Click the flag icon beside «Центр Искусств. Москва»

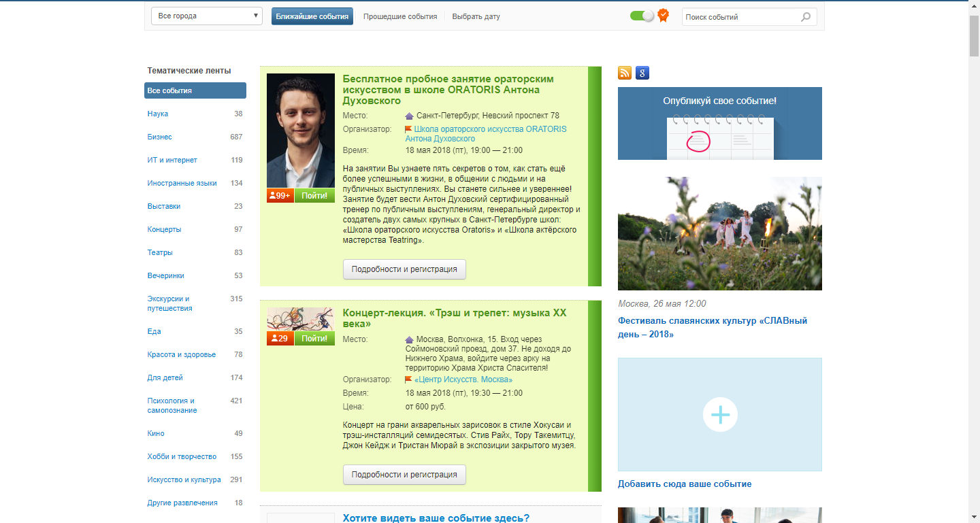409,379
